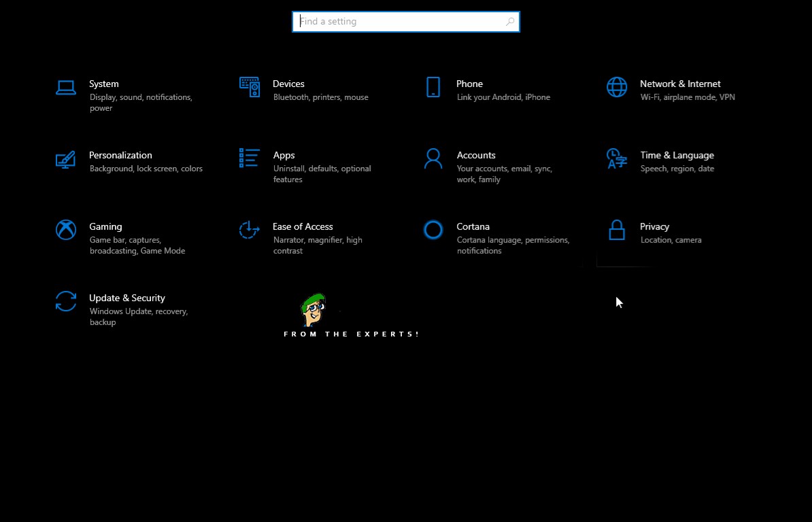Viewport: 812px width, 522px height.
Task: Open the "Apps" settings title
Action: pos(284,155)
